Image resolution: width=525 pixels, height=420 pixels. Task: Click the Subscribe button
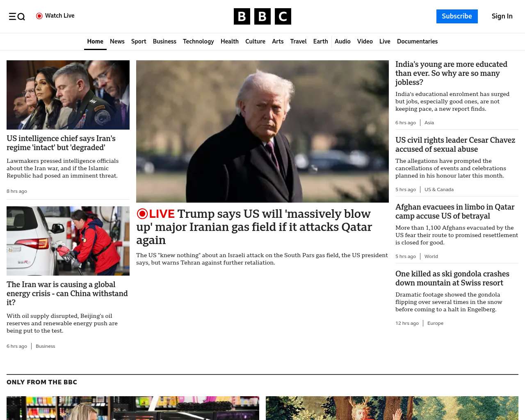point(457,16)
